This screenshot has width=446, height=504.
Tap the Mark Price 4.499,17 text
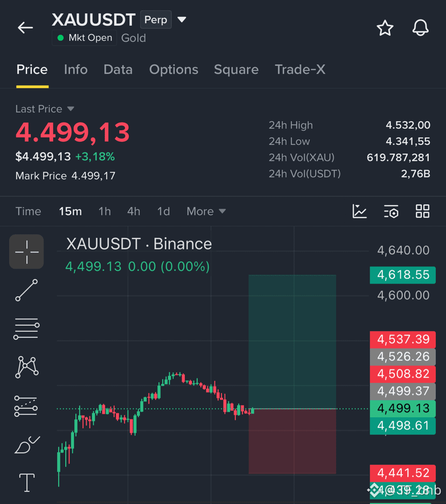pyautogui.click(x=65, y=176)
